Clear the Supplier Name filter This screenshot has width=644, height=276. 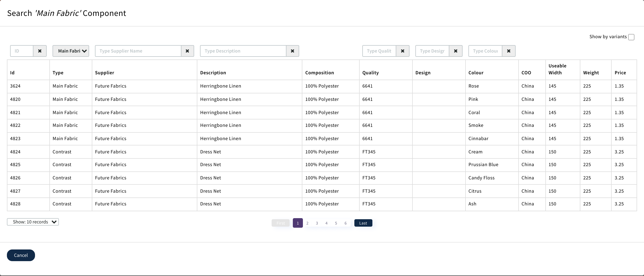(187, 51)
